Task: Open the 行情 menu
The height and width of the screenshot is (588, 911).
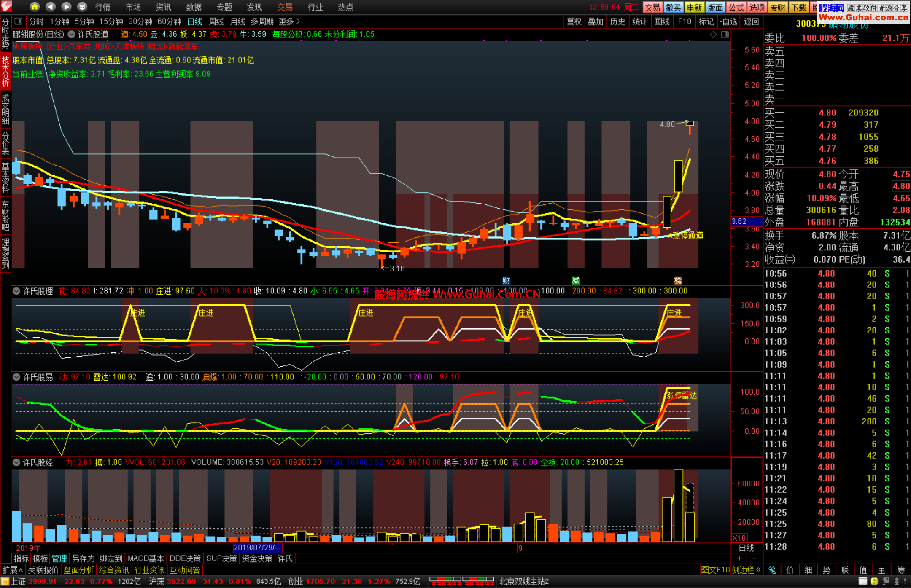Action: click(x=103, y=7)
